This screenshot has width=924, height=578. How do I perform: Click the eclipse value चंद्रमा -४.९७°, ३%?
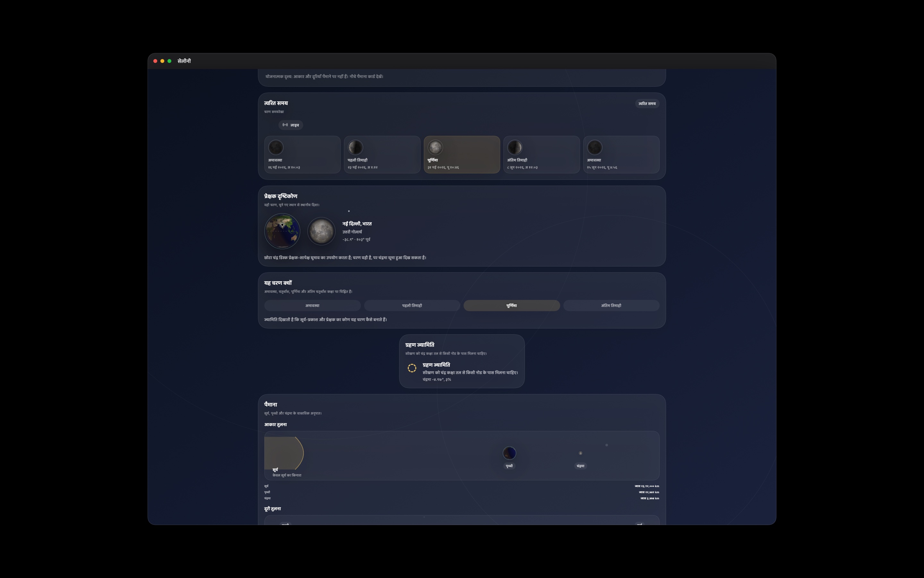coord(437,380)
